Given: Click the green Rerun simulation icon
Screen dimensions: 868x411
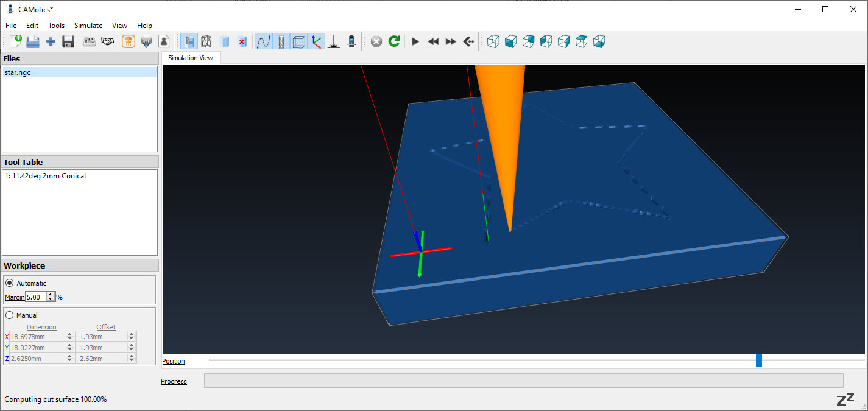Looking at the screenshot, I should [x=394, y=41].
